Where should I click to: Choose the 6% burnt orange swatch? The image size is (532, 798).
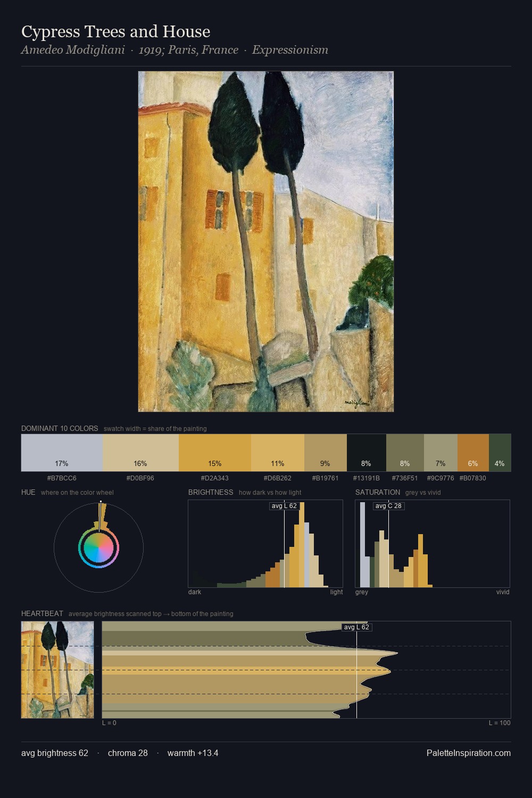click(x=473, y=453)
